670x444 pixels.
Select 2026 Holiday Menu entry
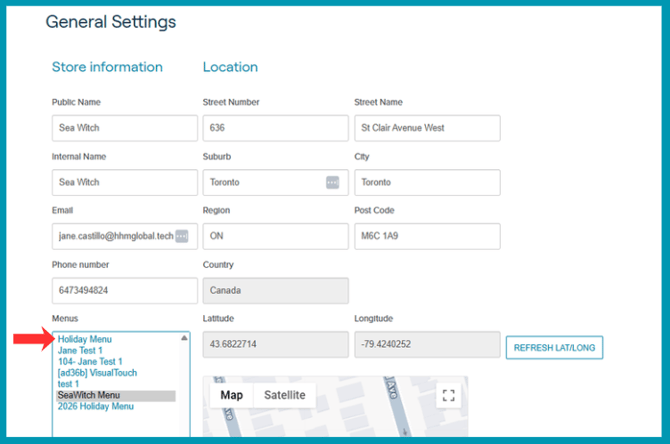coord(96,406)
